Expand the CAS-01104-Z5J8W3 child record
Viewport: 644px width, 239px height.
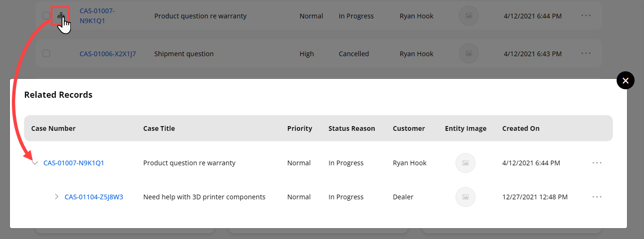pyautogui.click(x=56, y=196)
